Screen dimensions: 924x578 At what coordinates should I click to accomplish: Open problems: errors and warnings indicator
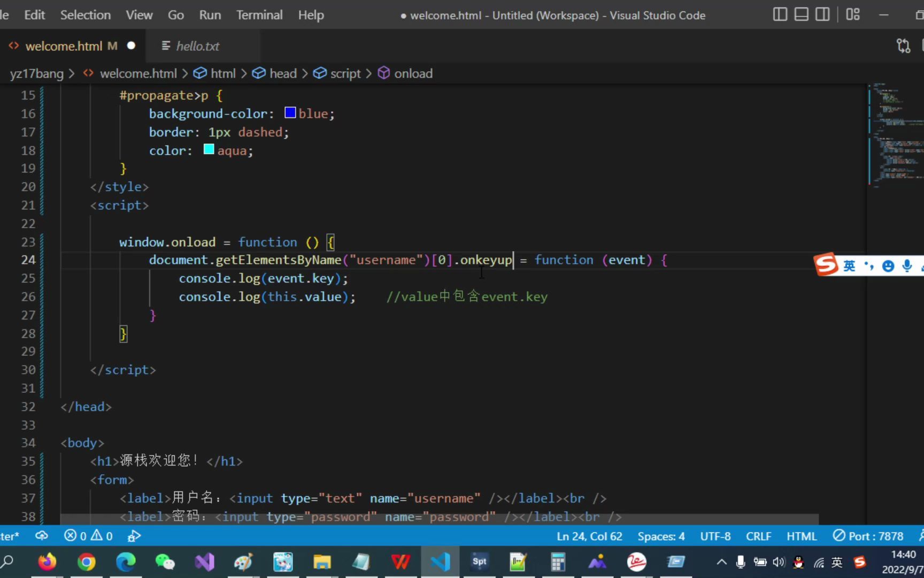pyautogui.click(x=88, y=536)
